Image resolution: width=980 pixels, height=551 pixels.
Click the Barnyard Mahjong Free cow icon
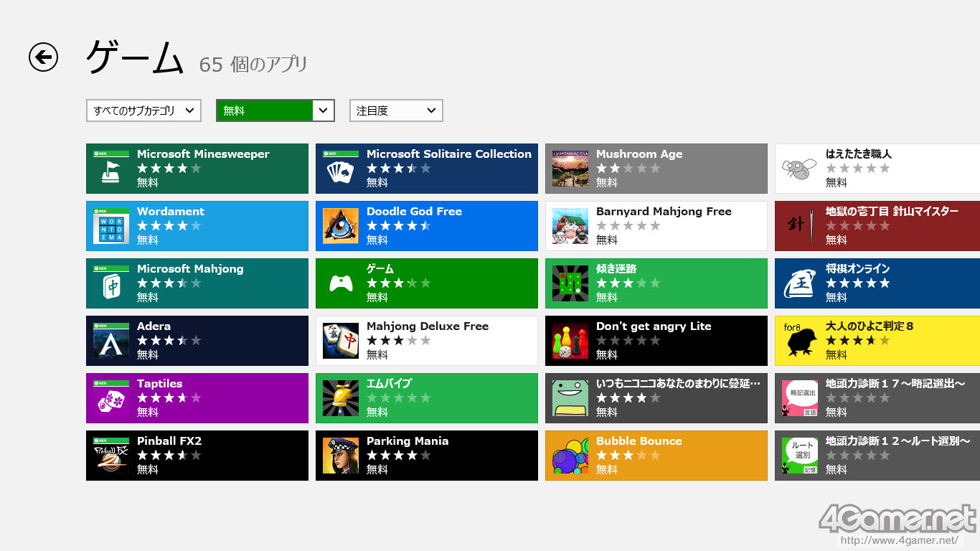coord(570,226)
